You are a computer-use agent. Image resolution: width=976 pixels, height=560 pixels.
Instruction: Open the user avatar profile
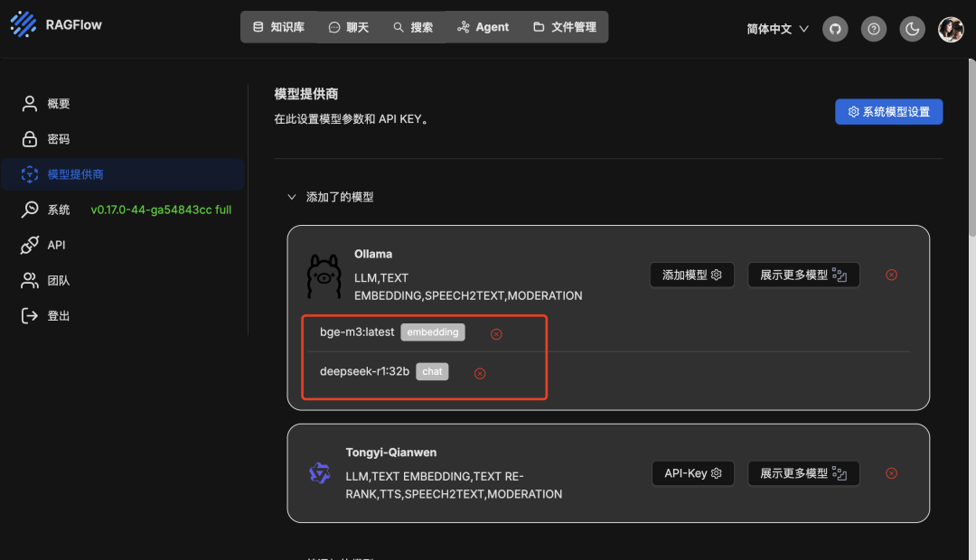(951, 29)
